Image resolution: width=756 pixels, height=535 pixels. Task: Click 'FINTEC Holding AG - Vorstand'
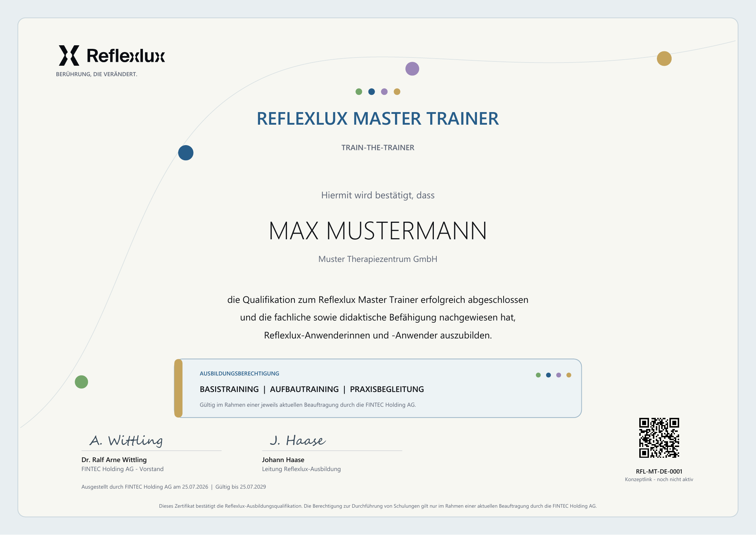122,469
